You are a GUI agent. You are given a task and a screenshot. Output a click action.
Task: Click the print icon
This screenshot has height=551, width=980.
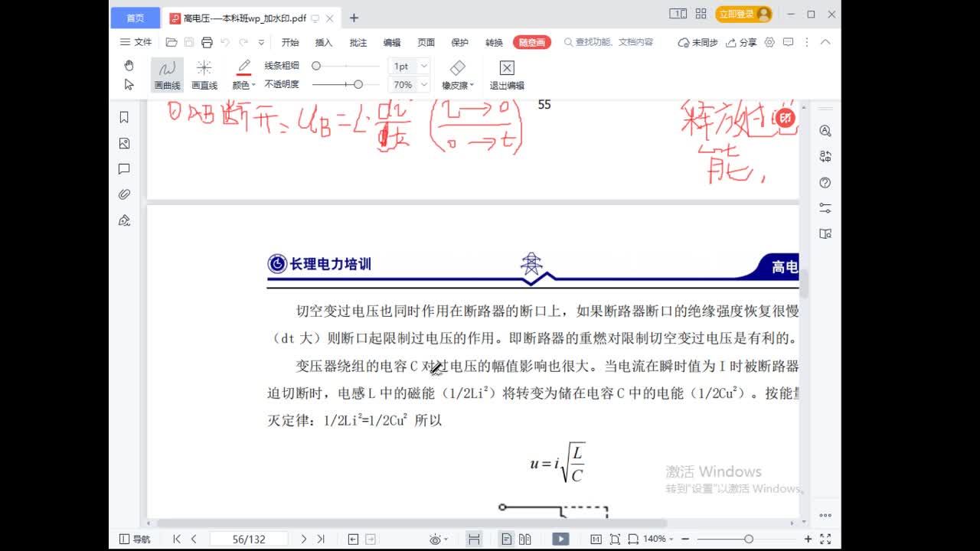tap(207, 42)
